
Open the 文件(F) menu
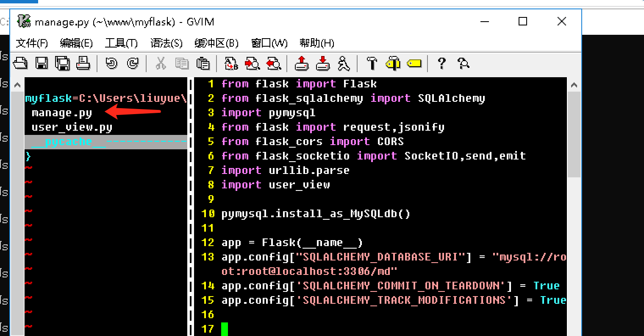tap(32, 43)
